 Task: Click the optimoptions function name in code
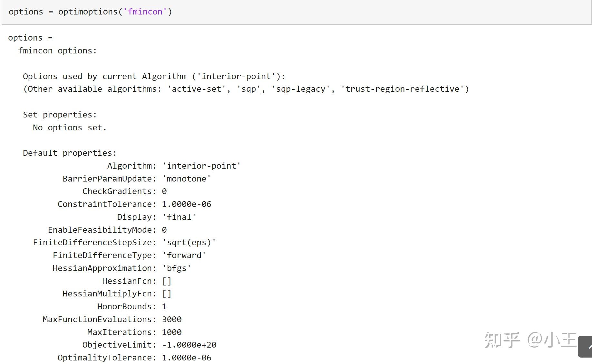(88, 12)
